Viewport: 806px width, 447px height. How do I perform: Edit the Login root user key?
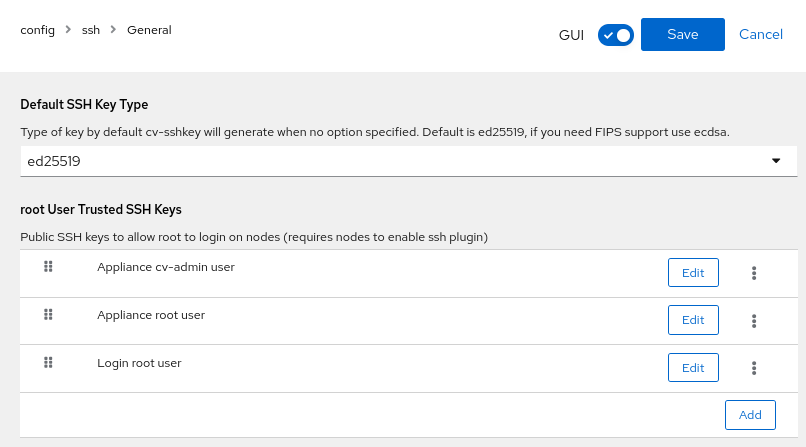(693, 368)
